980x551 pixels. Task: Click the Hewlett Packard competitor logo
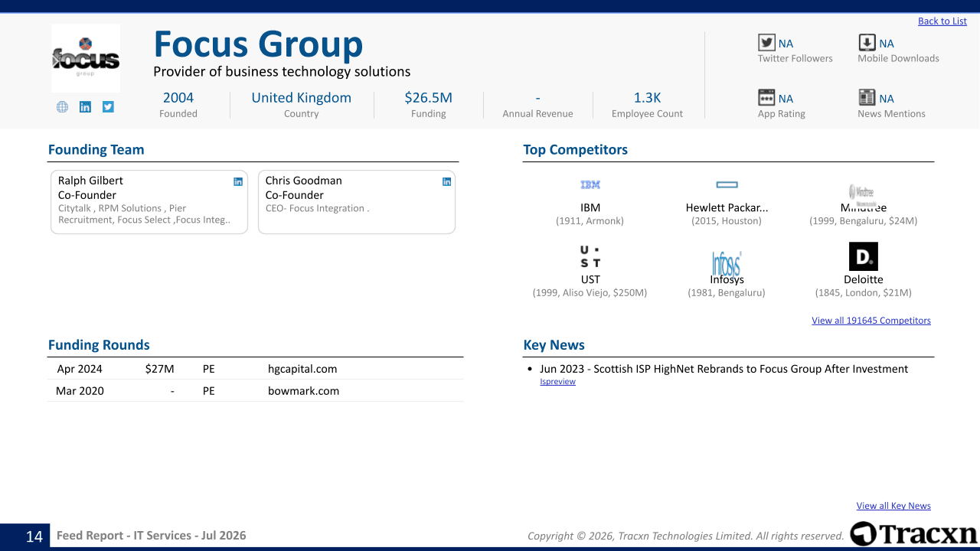(727, 184)
